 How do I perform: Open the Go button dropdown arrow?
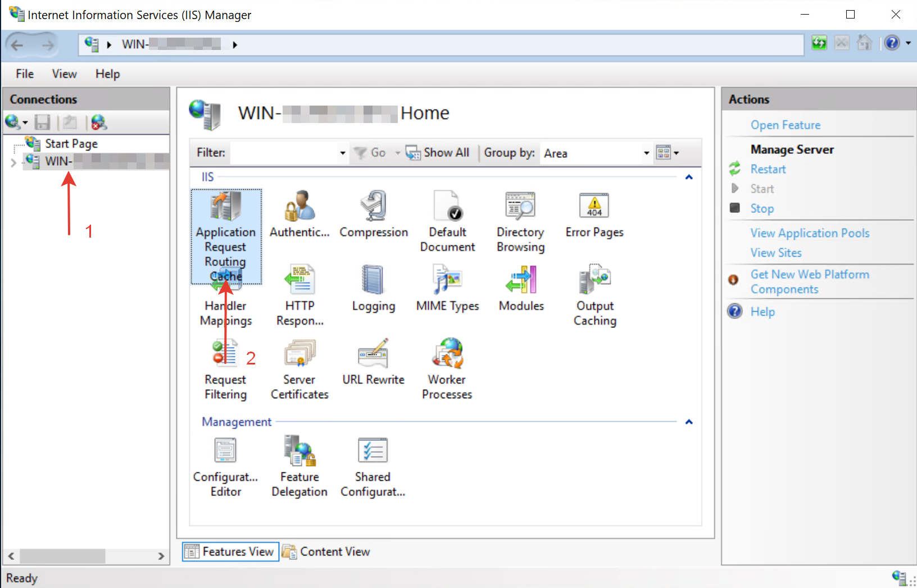click(398, 153)
